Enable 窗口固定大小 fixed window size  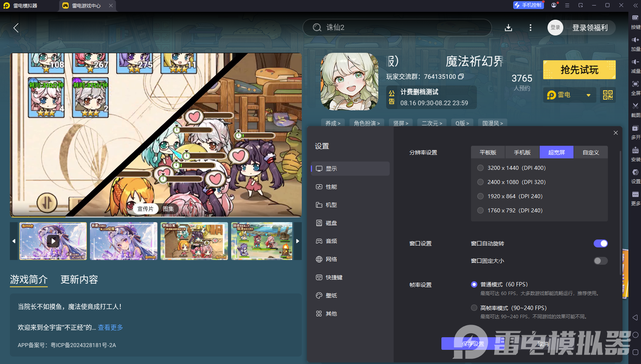[x=600, y=260]
